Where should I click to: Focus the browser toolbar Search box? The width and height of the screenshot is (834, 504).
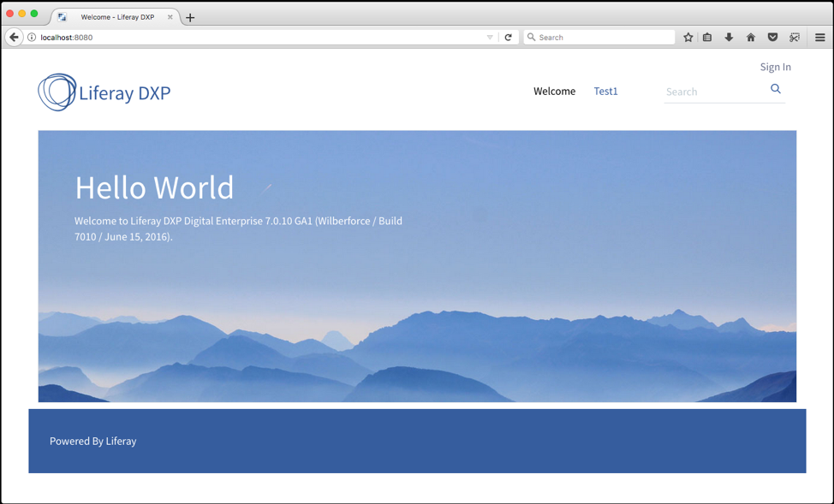click(599, 37)
